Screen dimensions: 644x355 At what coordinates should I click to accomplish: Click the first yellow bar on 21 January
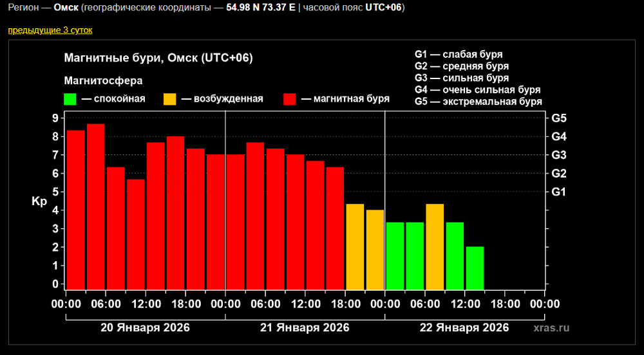click(x=355, y=246)
